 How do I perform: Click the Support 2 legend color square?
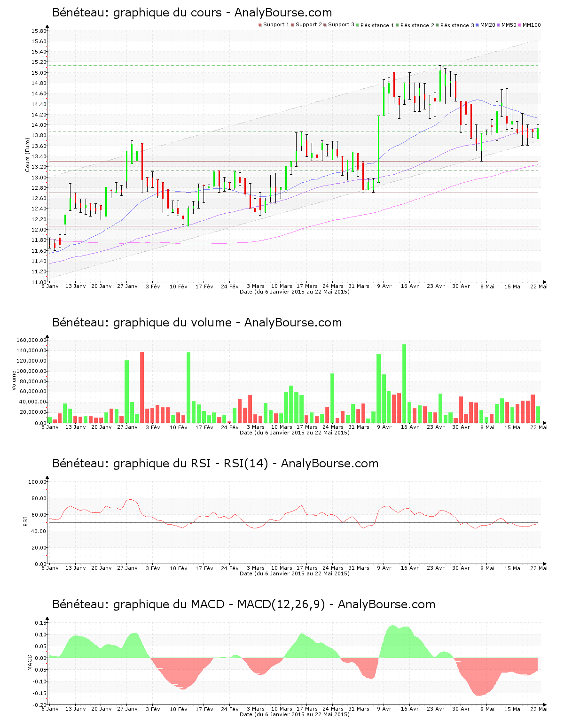[x=292, y=25]
